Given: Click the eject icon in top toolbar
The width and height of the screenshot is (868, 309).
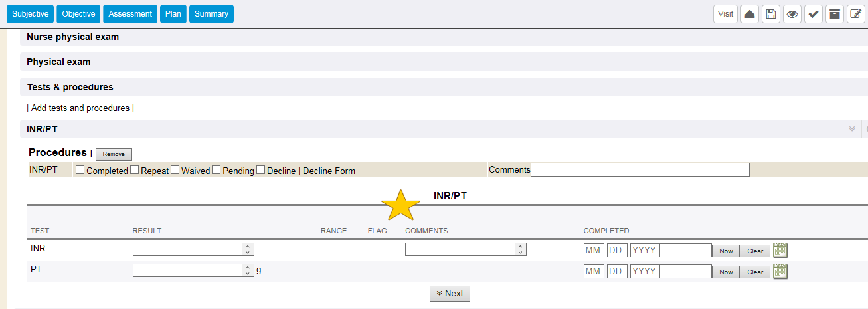Looking at the screenshot, I should (749, 14).
